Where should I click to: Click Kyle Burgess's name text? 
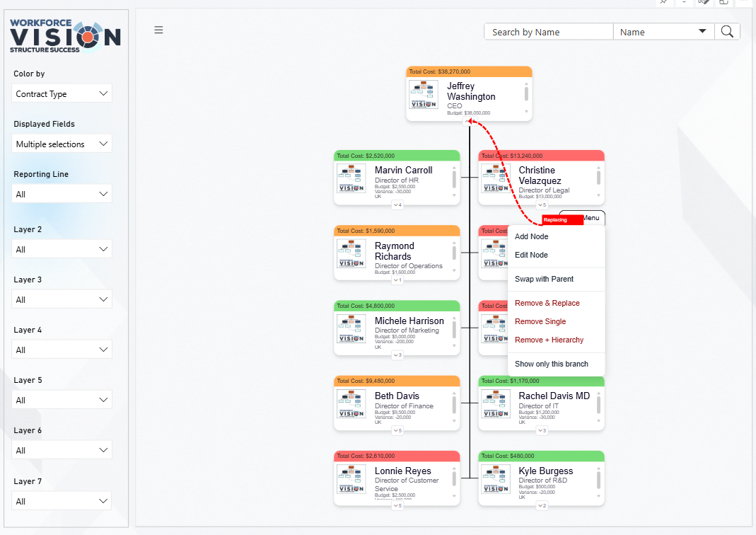point(546,471)
